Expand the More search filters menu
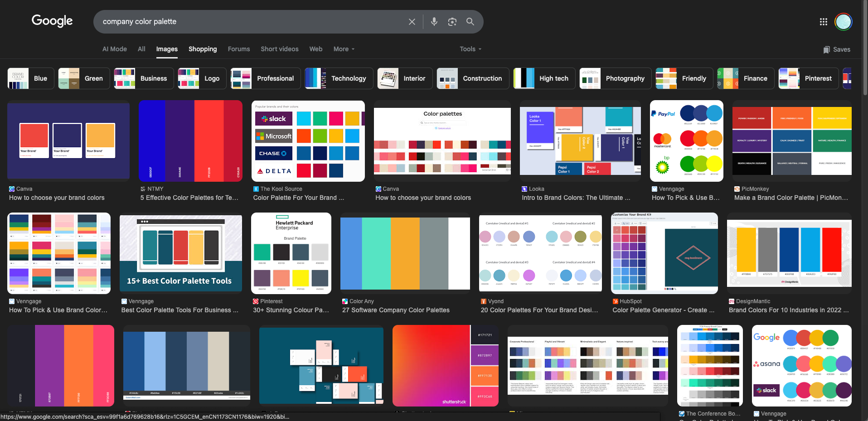 [344, 49]
